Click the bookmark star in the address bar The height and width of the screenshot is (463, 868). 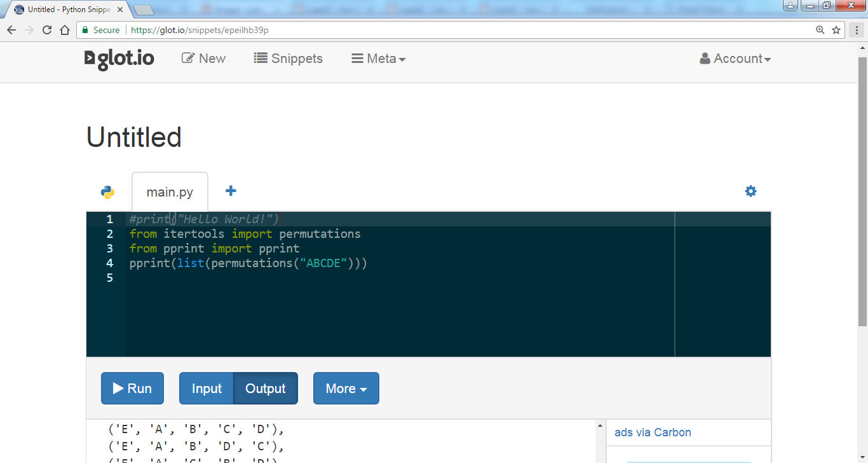(837, 29)
